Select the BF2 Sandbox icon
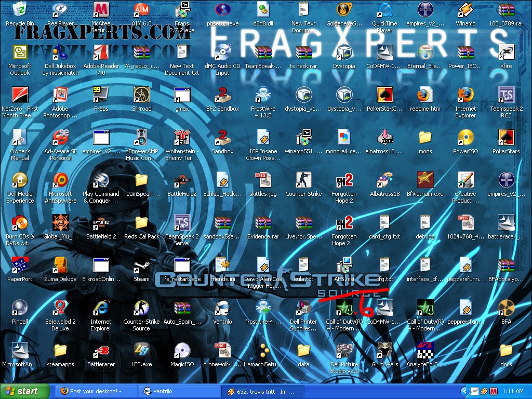This screenshot has width=532, height=399. tap(222, 95)
